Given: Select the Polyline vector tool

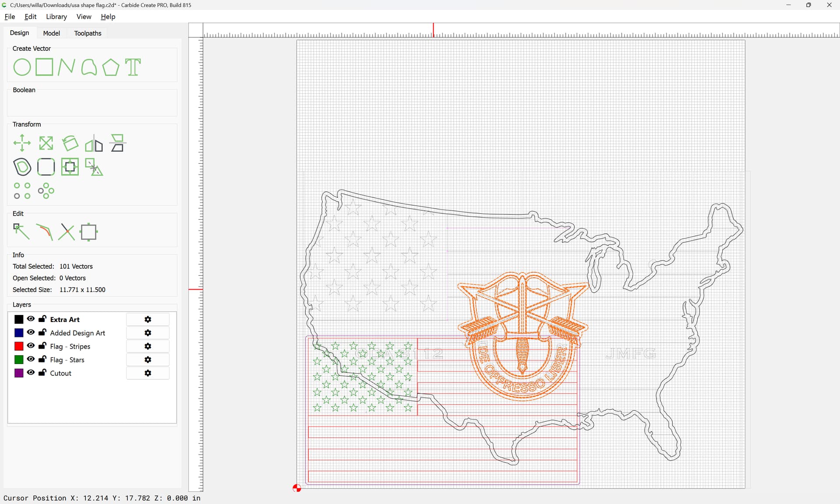Looking at the screenshot, I should pyautogui.click(x=66, y=67).
